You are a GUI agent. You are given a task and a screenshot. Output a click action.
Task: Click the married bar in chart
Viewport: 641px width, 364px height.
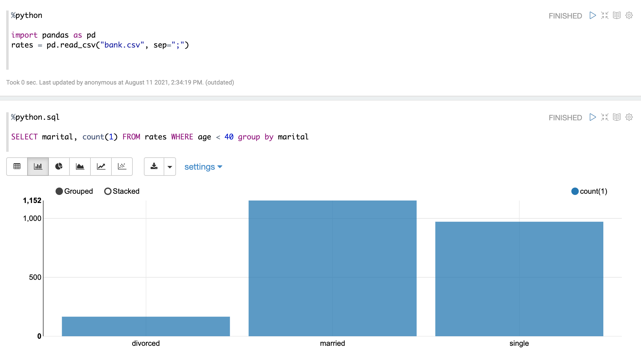pos(332,268)
